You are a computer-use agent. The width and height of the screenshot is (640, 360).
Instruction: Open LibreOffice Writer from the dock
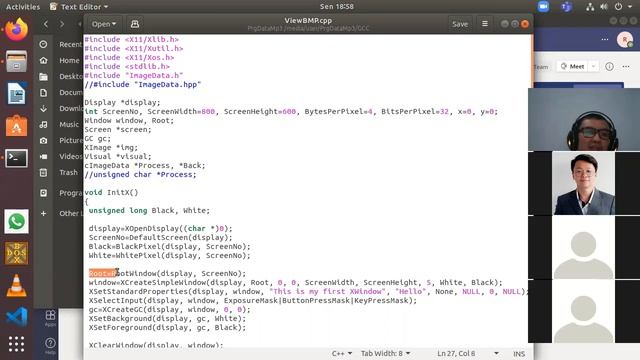pos(16,93)
